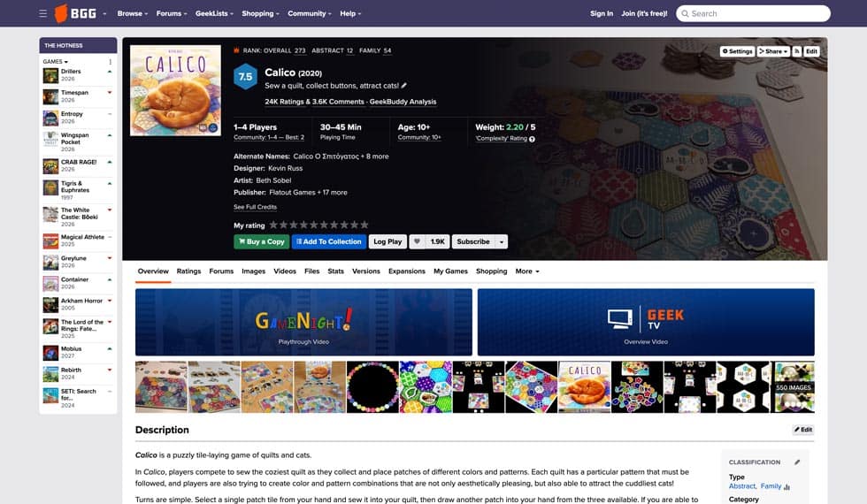Viewport: 867px width, 504px height.
Task: Click the Timespan game thumbnail icon
Action: pyautogui.click(x=51, y=96)
